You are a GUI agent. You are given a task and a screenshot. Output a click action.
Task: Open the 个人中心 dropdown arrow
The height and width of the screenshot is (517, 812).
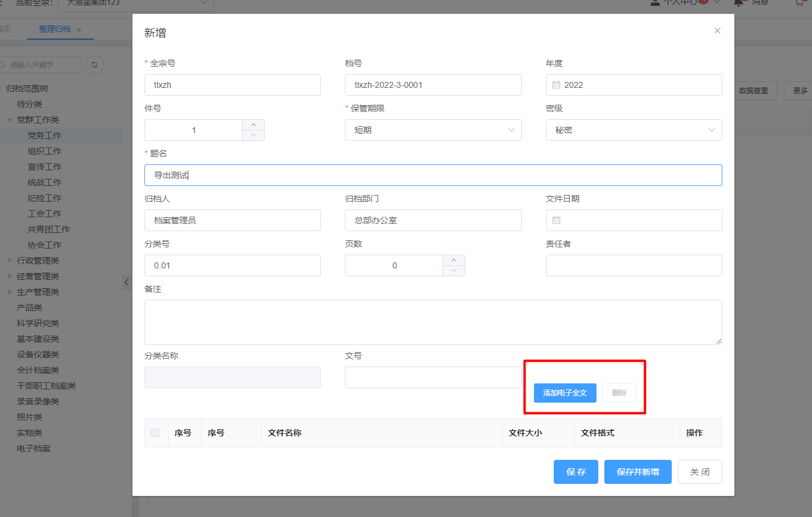pyautogui.click(x=716, y=2)
